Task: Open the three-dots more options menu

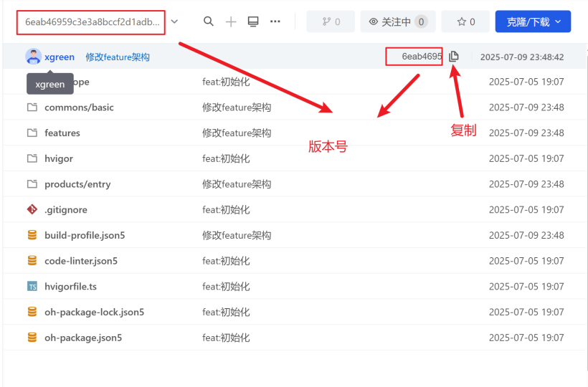Action: click(275, 21)
